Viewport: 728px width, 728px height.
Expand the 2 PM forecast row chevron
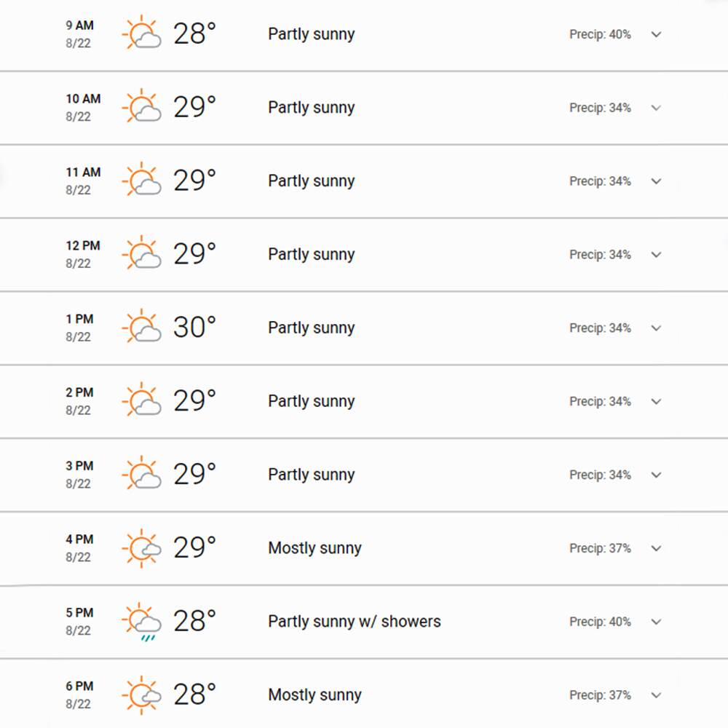pyautogui.click(x=656, y=402)
